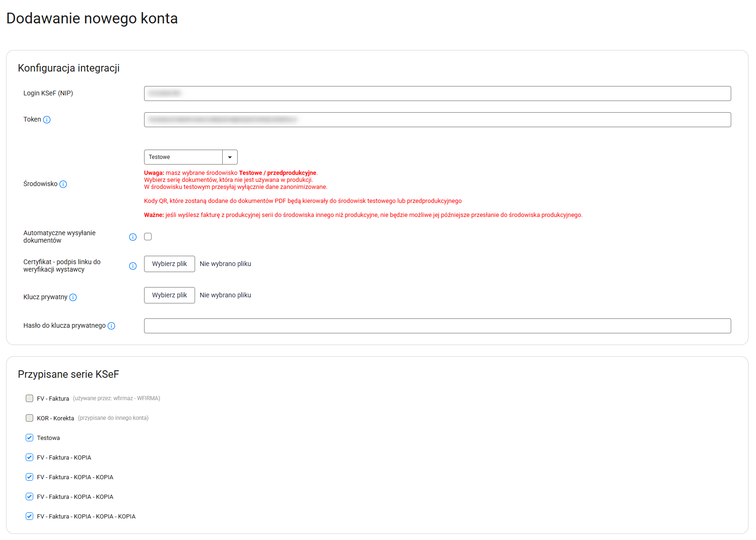Uncheck the Testowa series checkbox
The width and height of the screenshot is (756, 540).
[x=29, y=438]
